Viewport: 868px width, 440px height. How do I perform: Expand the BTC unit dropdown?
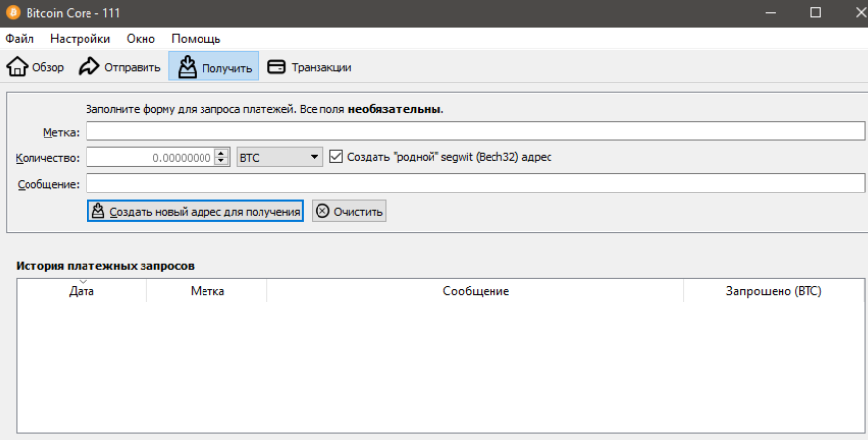(279, 157)
